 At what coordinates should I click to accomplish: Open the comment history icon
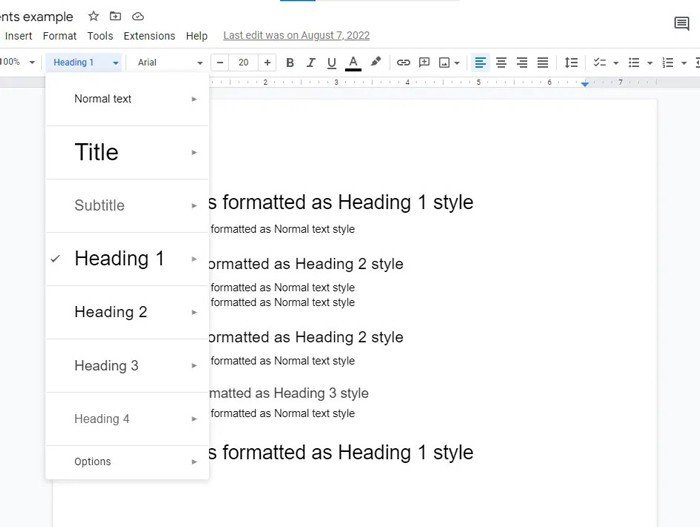coord(682,24)
